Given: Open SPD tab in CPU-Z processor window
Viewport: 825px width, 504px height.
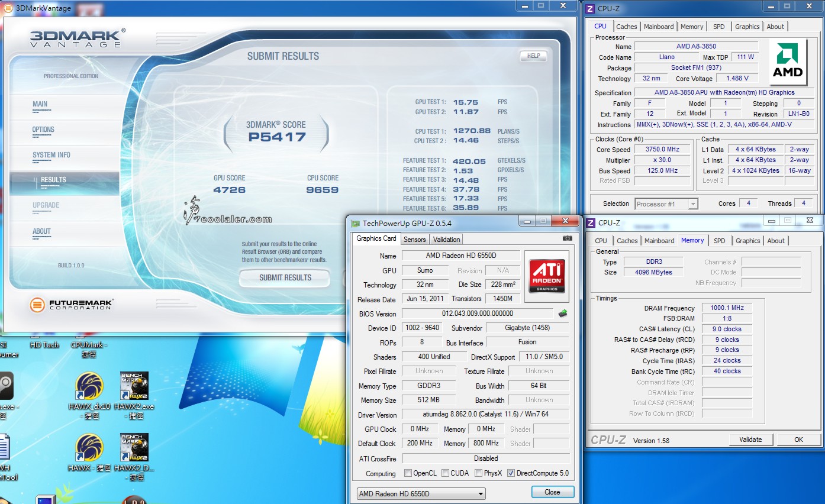Looking at the screenshot, I should point(718,27).
